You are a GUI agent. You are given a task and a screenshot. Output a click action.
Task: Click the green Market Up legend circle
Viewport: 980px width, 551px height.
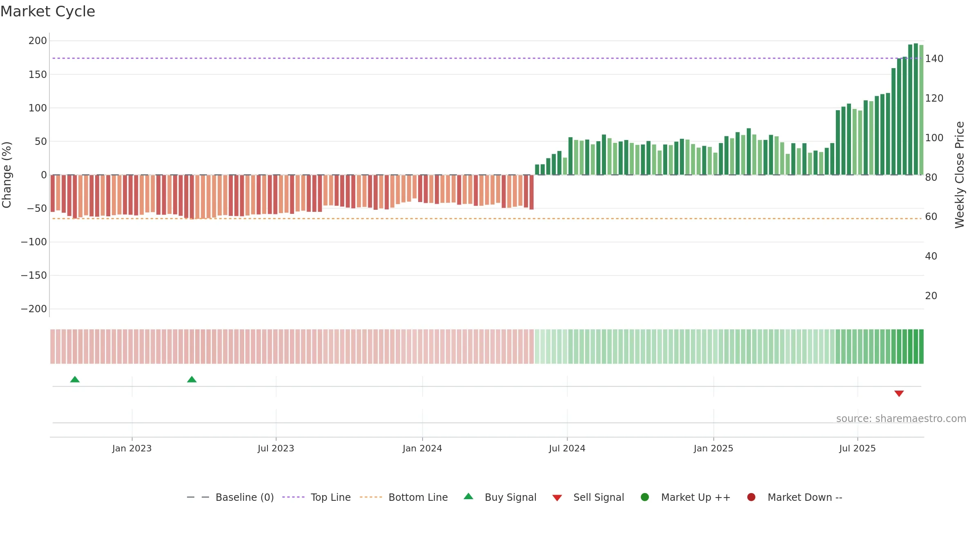tap(645, 497)
